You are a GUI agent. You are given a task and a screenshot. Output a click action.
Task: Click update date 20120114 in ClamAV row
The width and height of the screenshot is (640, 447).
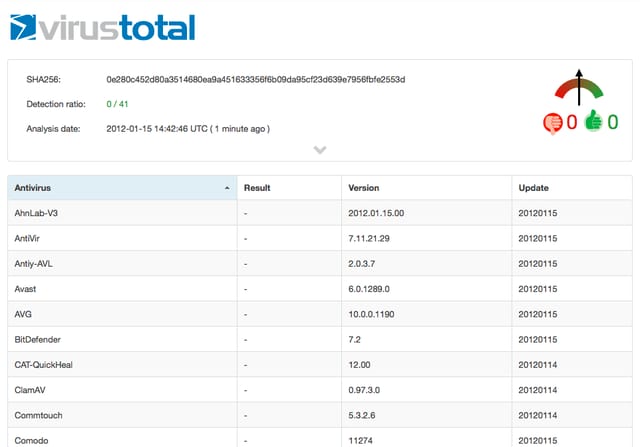[538, 390]
